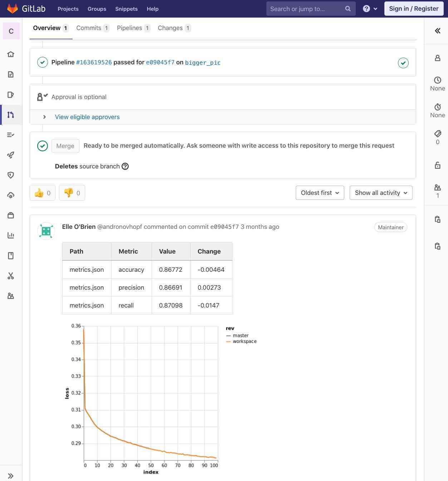Click the project avatar letter C
The image size is (448, 481).
pos(11,31)
